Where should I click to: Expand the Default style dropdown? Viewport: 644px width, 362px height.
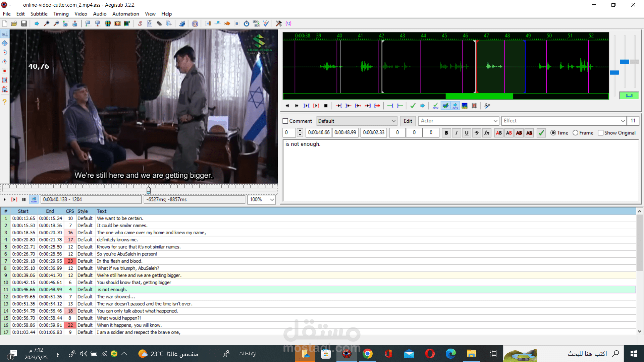click(x=393, y=121)
